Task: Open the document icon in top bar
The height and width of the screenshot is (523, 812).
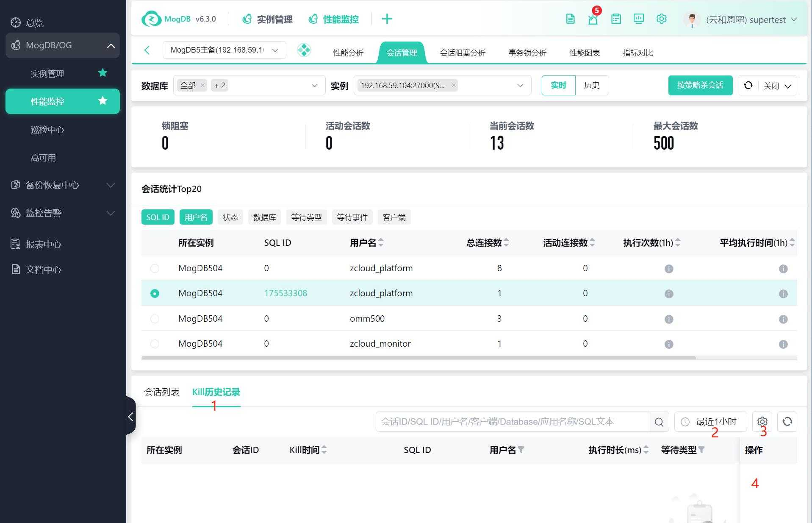Action: tap(570, 19)
